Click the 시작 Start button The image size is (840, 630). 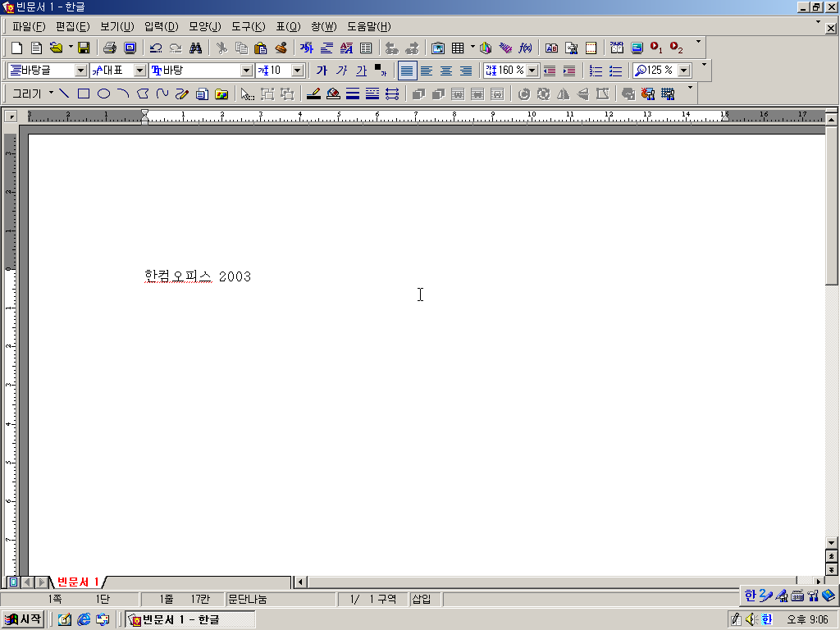[23, 619]
